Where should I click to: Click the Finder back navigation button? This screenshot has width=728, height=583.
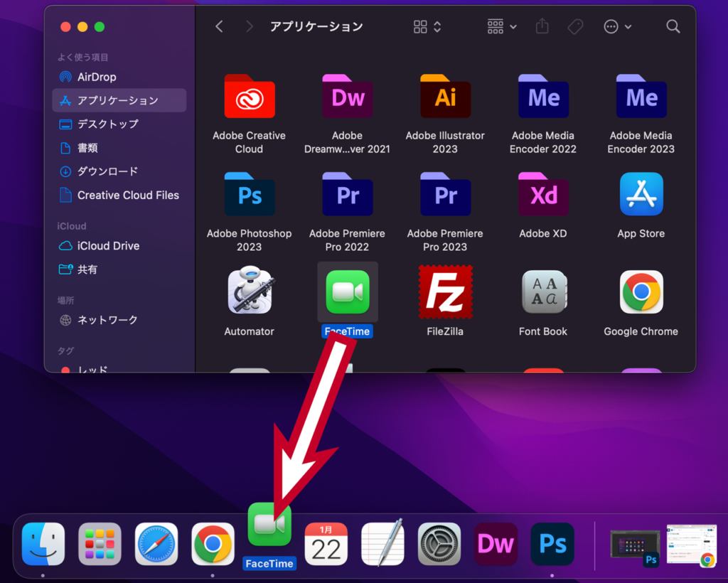coord(219,27)
